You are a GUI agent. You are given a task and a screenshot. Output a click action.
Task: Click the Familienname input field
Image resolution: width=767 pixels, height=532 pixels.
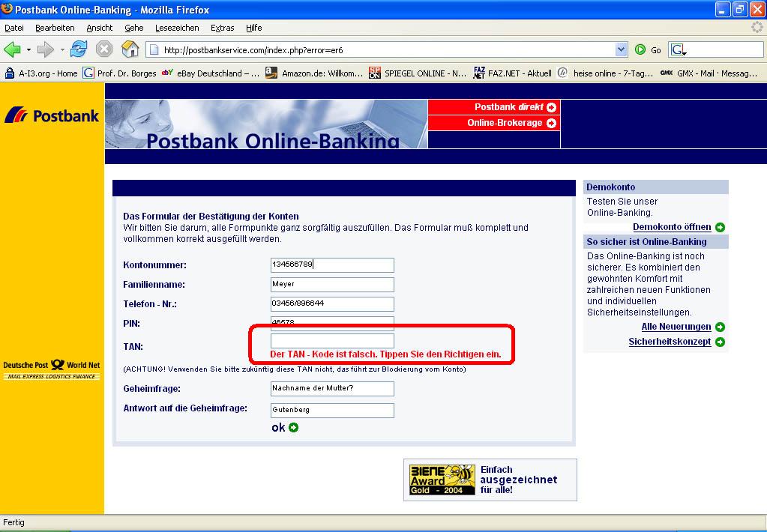(332, 285)
